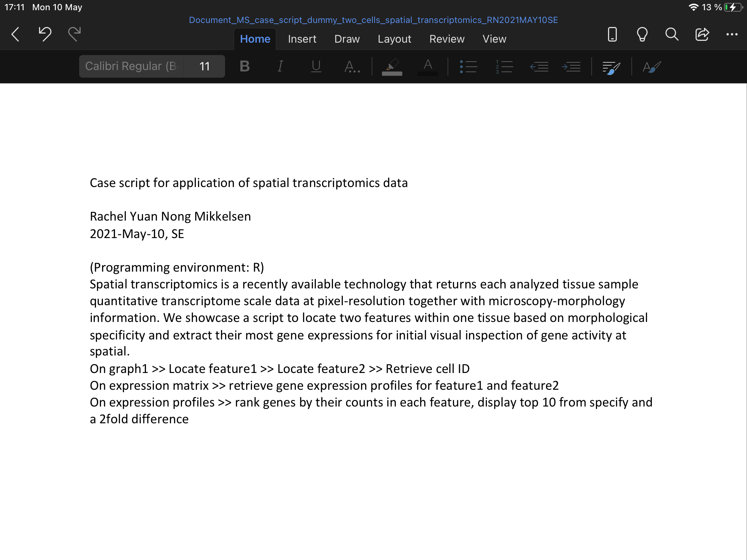Screen dimensions: 747x560
Task: Toggle italic formatting
Action: tap(280, 66)
